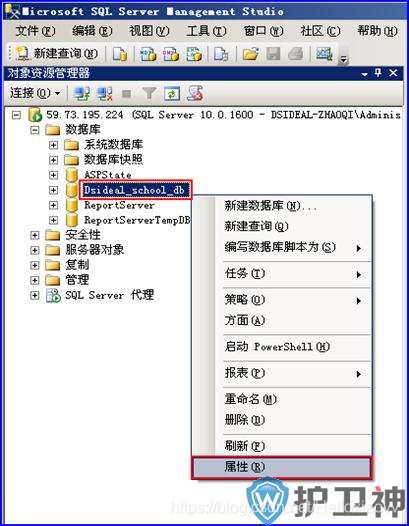The height and width of the screenshot is (526, 409).
Task: Expand the 安全性 folder node
Action: point(34,235)
